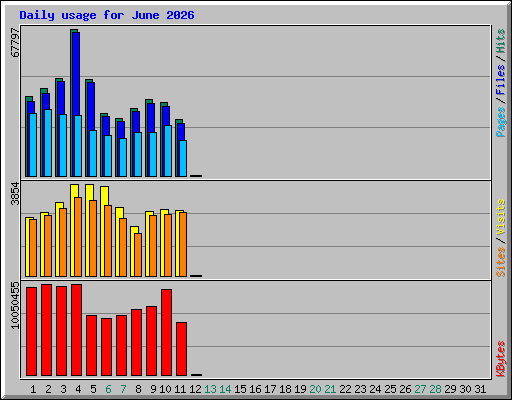Click day label "8" on the x-axis

tap(138, 389)
